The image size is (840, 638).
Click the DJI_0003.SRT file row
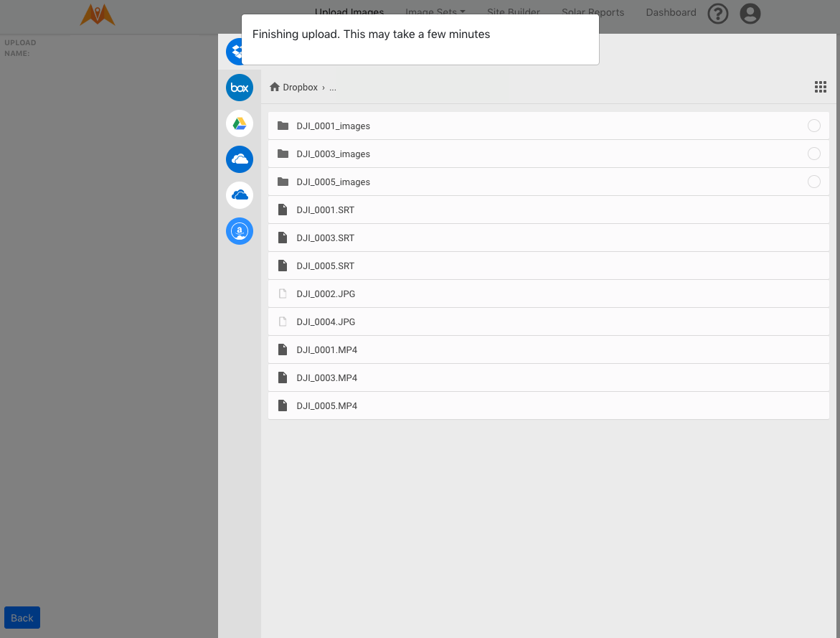[x=549, y=238]
